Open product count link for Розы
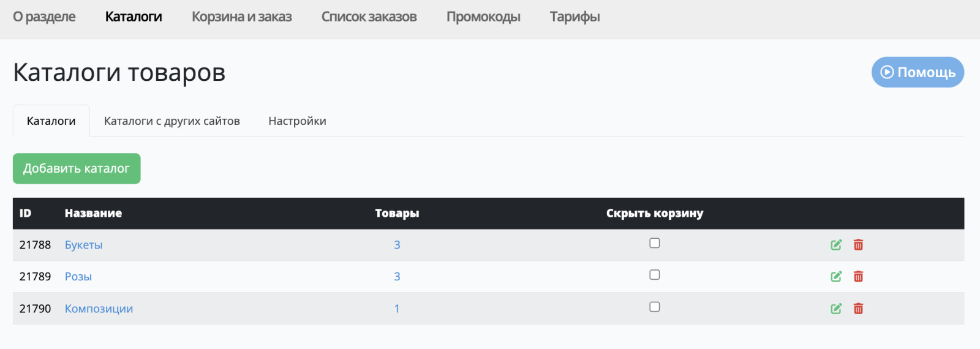Screen dimensions: 980x349 click(397, 277)
